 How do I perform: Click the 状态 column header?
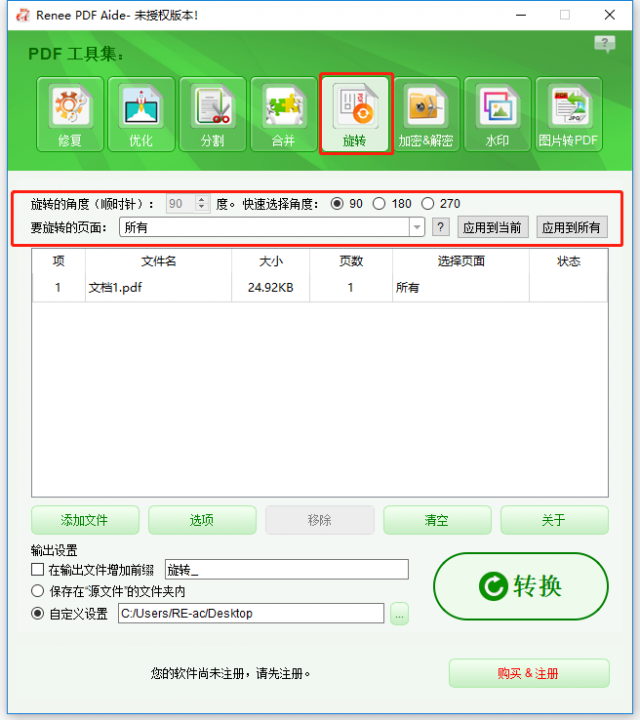pyautogui.click(x=569, y=261)
